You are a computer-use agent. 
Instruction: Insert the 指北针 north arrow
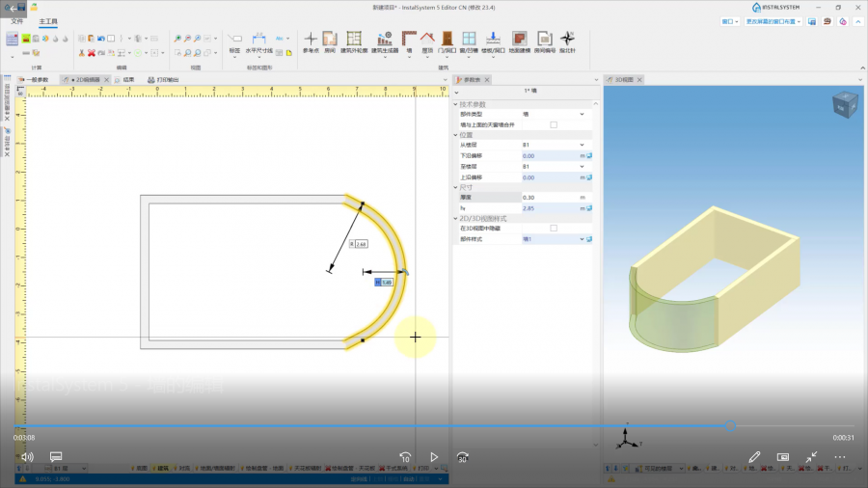(x=567, y=41)
